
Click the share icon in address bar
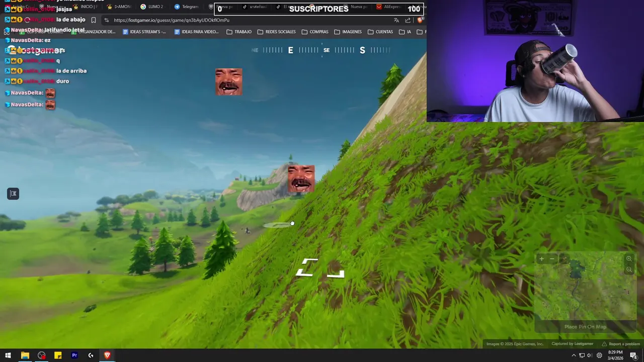(x=408, y=20)
